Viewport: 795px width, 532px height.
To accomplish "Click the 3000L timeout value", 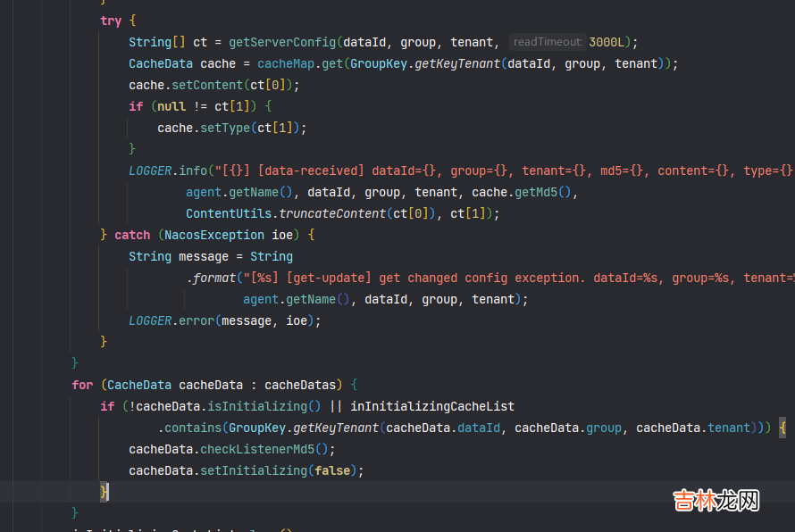I will [608, 42].
